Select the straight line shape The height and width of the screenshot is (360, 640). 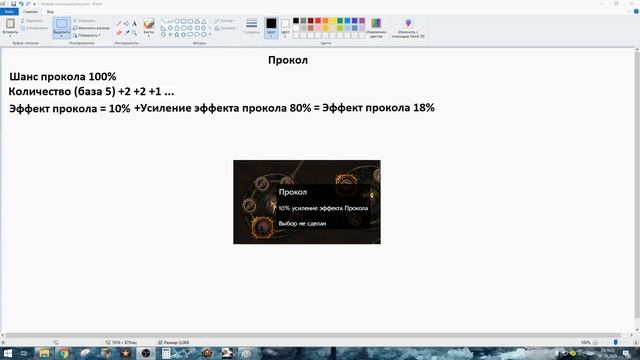coord(163,21)
